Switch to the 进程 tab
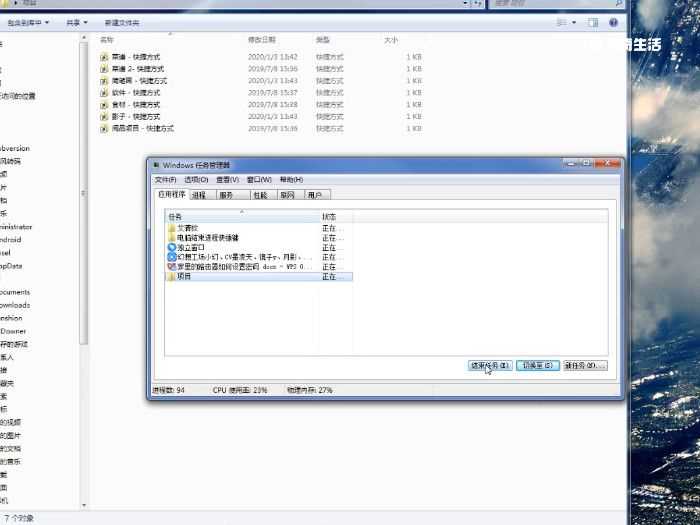Viewport: 700px width, 525px height. [200, 195]
